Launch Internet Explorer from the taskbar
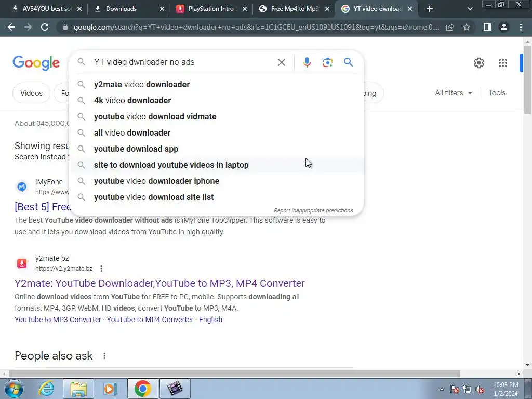This screenshot has height=399, width=532. [46, 389]
